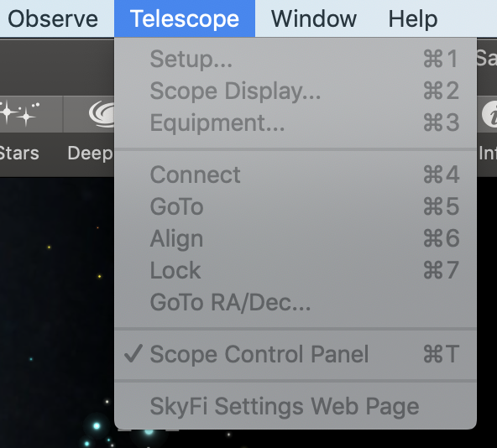Click the Stars toolbar icon
Screen dimensions: 497x448
coord(19,113)
